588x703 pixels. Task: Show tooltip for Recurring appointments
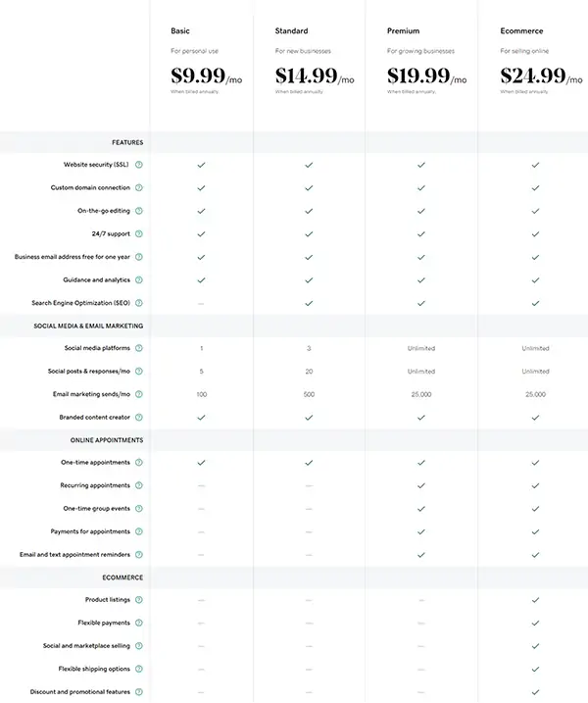click(x=139, y=485)
